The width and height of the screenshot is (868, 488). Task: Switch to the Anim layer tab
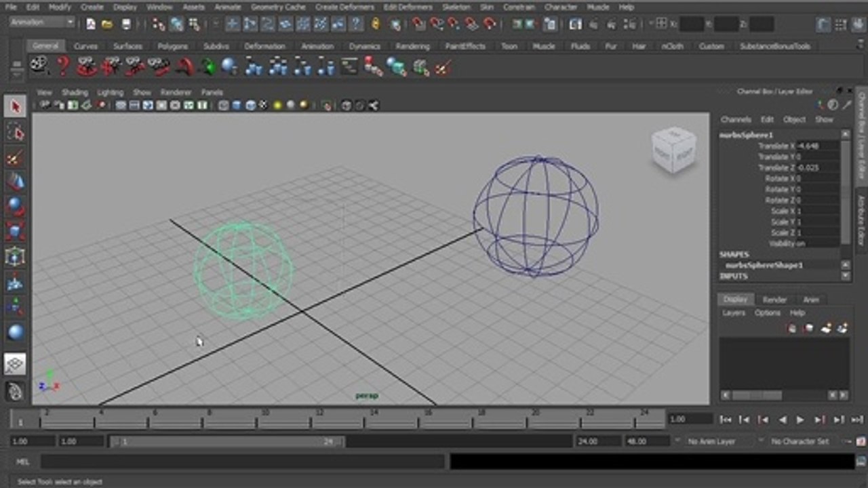pyautogui.click(x=811, y=300)
